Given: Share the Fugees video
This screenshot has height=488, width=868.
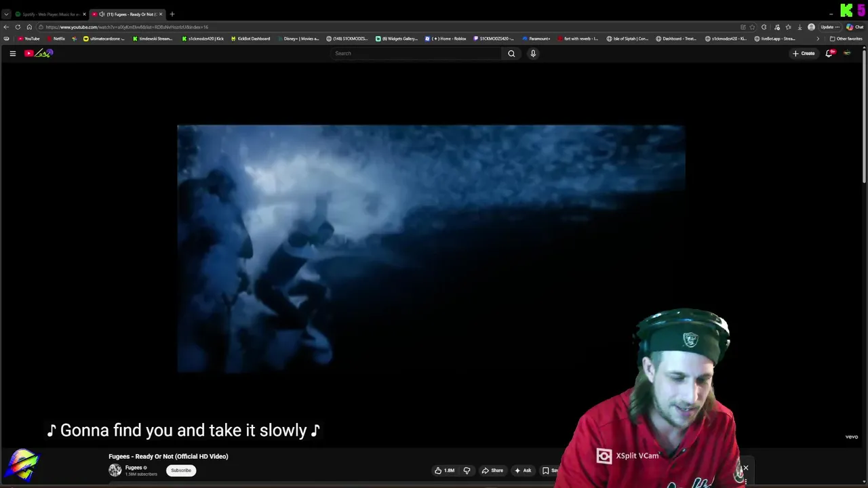Looking at the screenshot, I should pos(492,470).
